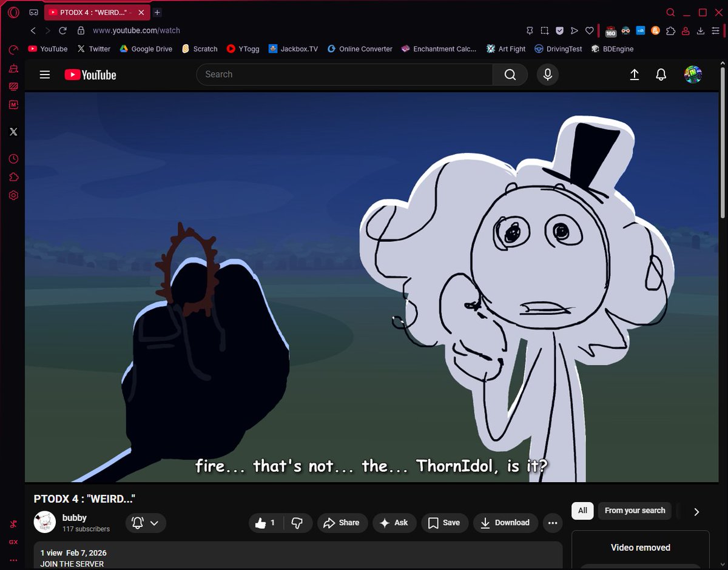Open the 160 extension icon
Screen dimensions: 728x570
(611, 31)
